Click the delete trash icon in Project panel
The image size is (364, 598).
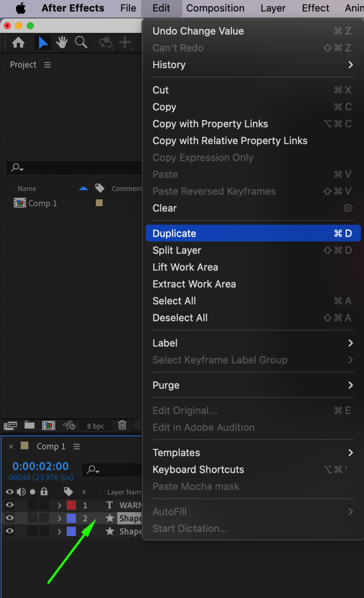122,425
